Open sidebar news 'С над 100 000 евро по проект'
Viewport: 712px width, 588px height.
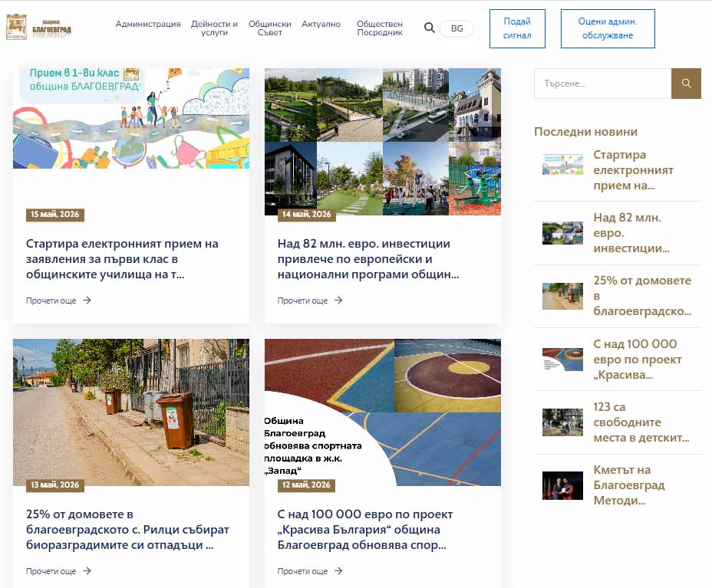coord(638,360)
